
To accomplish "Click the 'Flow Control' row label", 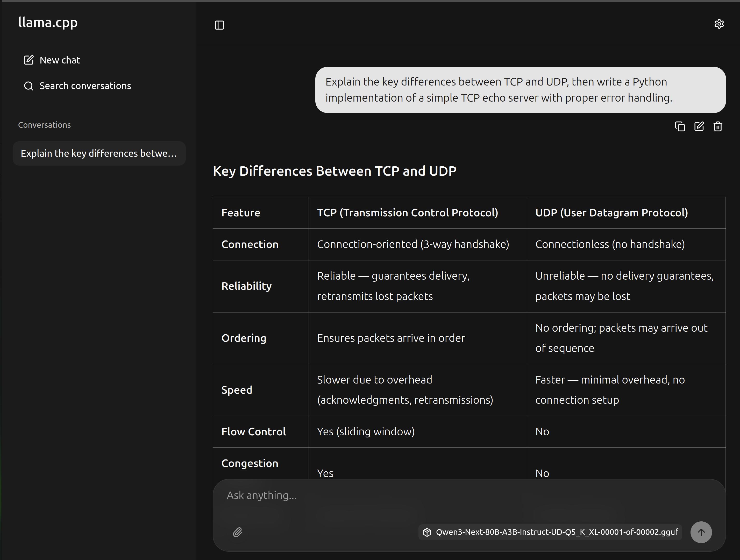I will pyautogui.click(x=254, y=431).
